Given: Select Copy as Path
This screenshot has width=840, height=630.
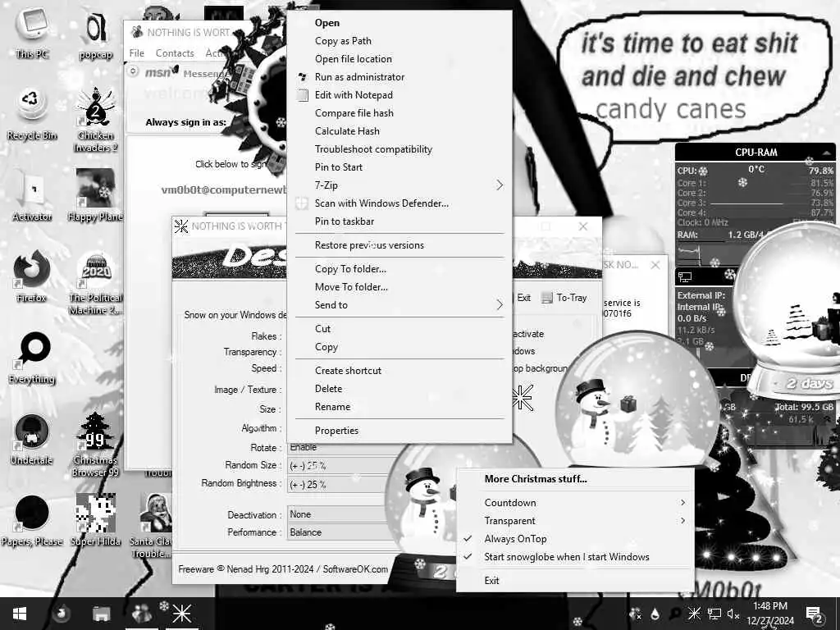Looking at the screenshot, I should 399,41.
